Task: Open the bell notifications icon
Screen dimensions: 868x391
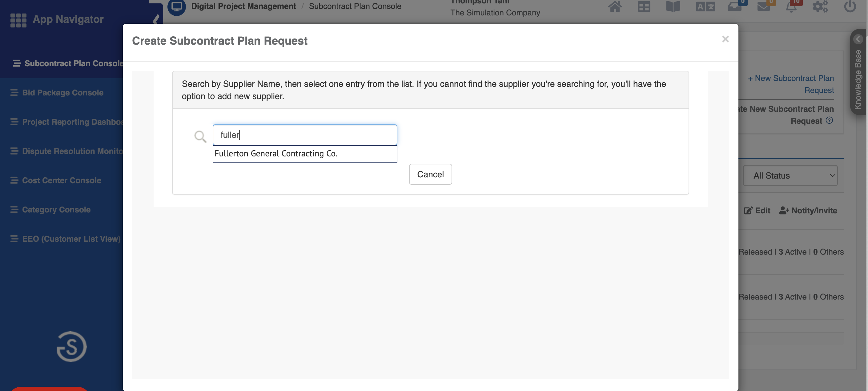Action: point(791,6)
